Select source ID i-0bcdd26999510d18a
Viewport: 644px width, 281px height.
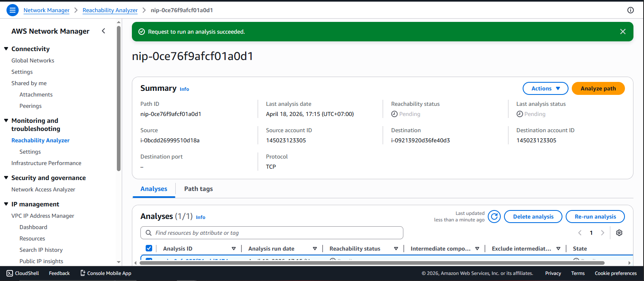coord(170,140)
